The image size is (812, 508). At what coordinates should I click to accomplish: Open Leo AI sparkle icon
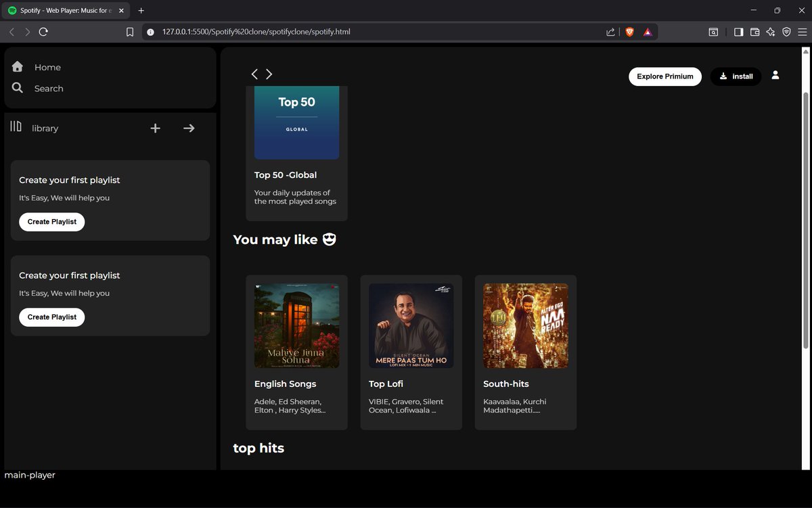771,32
